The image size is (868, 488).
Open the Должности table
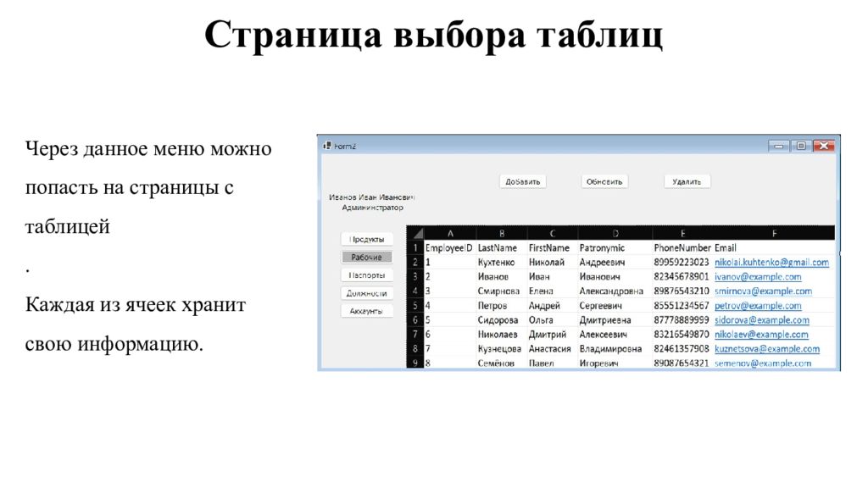367,293
